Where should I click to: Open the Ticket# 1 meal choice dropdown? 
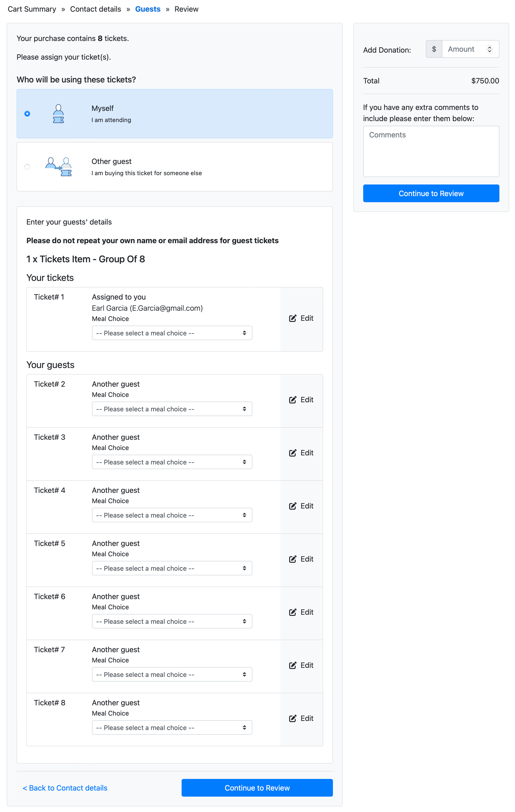pos(172,333)
